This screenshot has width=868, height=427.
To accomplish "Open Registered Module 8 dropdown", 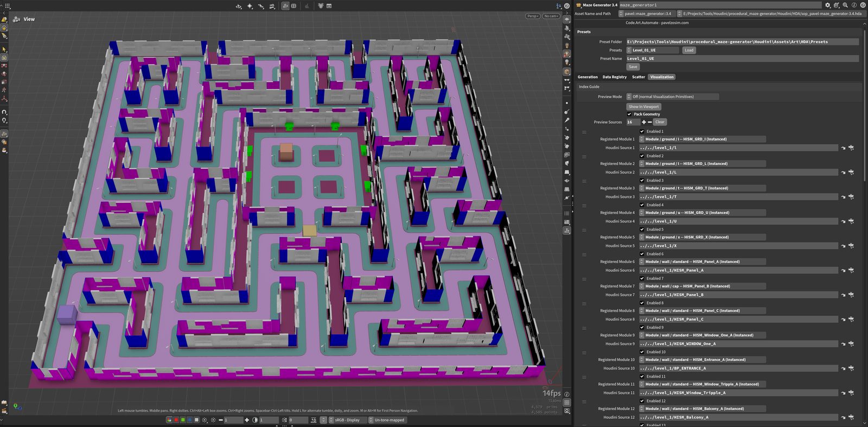I will pyautogui.click(x=703, y=311).
